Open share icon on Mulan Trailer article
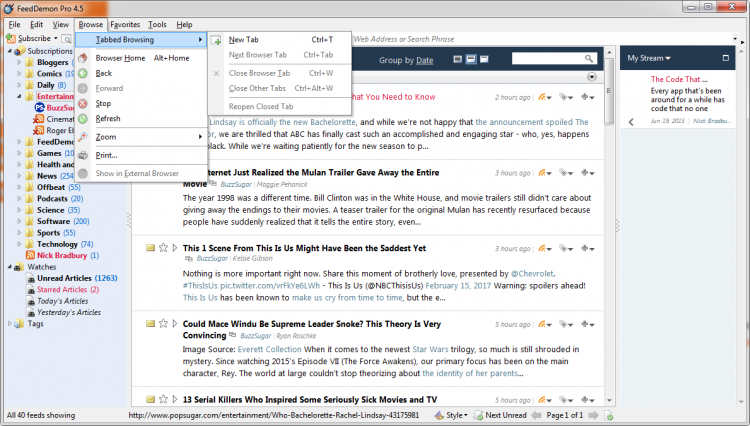 point(544,173)
